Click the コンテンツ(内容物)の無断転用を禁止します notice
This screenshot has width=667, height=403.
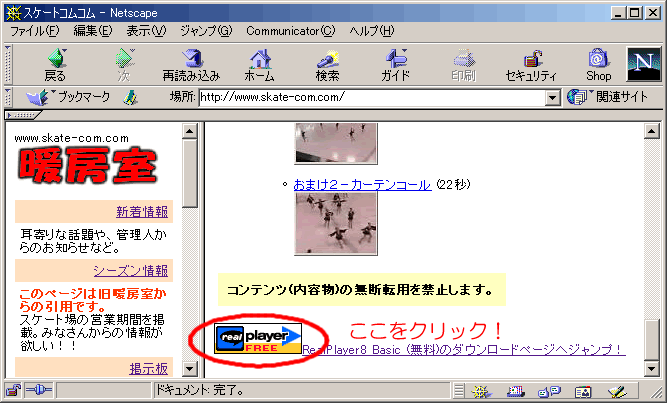(x=362, y=290)
